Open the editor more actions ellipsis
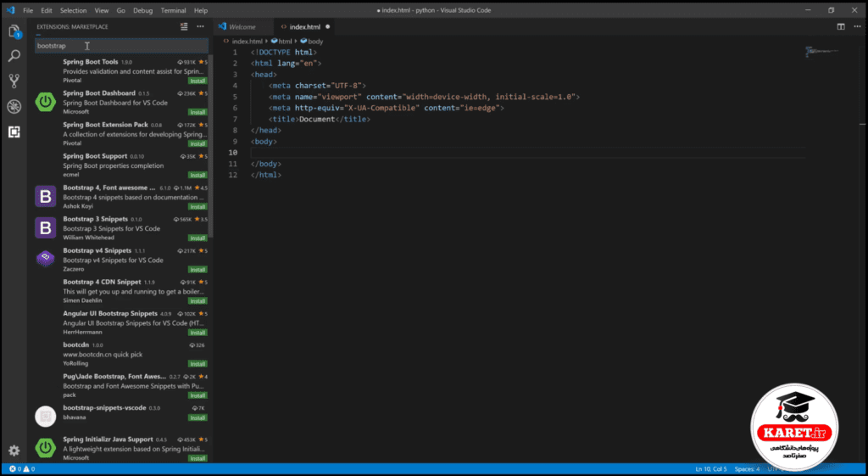 (857, 26)
